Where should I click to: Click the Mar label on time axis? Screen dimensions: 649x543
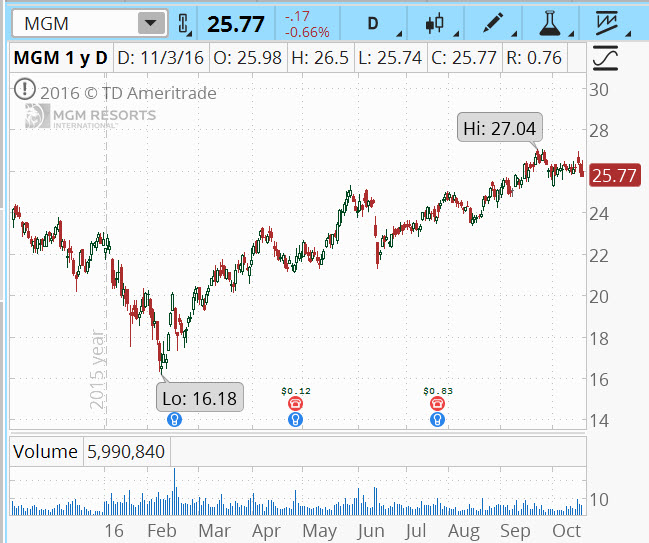coord(214,531)
